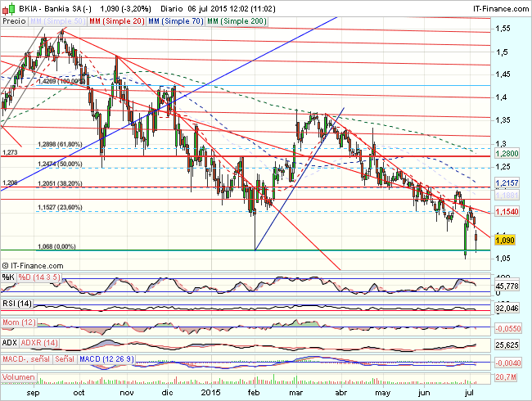
Task: Toggle the MM (Simple 70) legend
Action: pos(176,21)
